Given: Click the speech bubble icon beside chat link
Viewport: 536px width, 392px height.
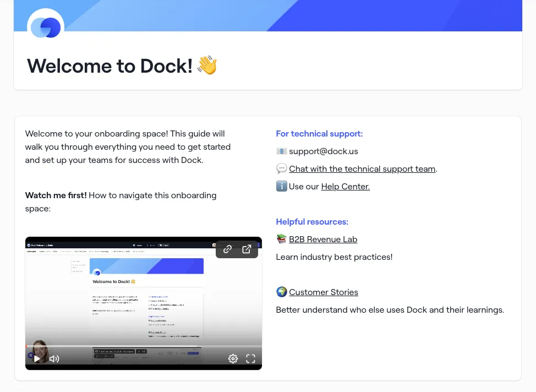Looking at the screenshot, I should click(x=281, y=168).
